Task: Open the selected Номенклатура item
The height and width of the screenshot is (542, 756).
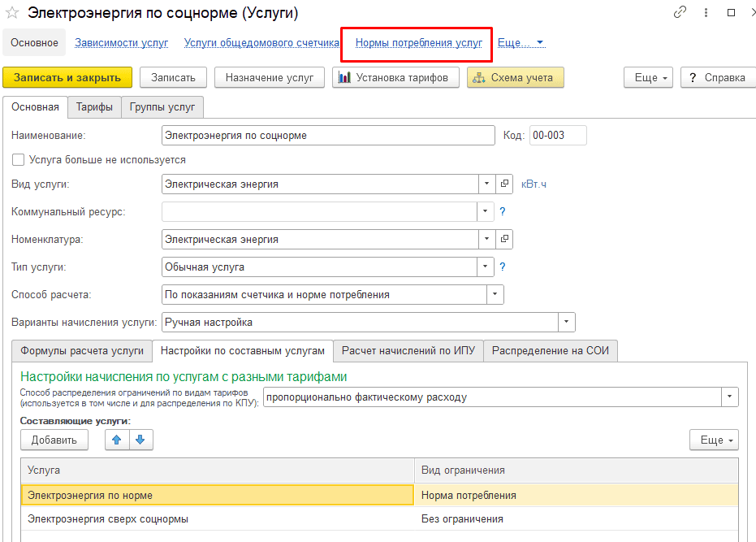Action: [x=504, y=239]
